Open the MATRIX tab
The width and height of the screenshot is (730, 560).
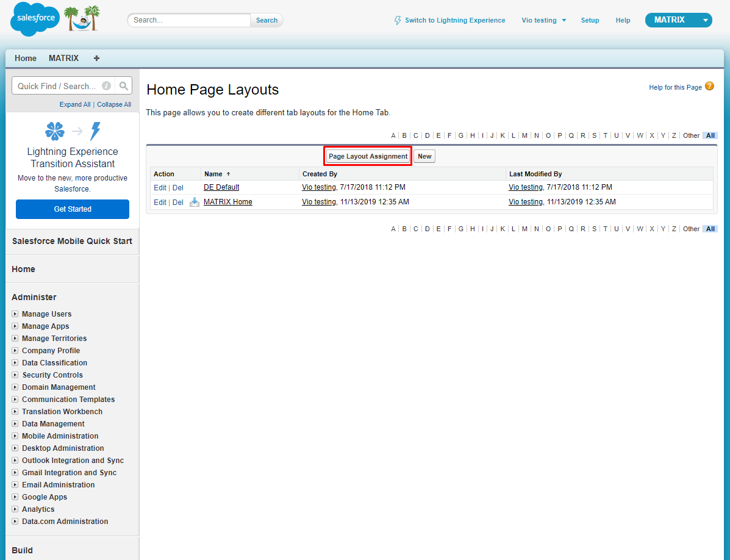(x=64, y=58)
